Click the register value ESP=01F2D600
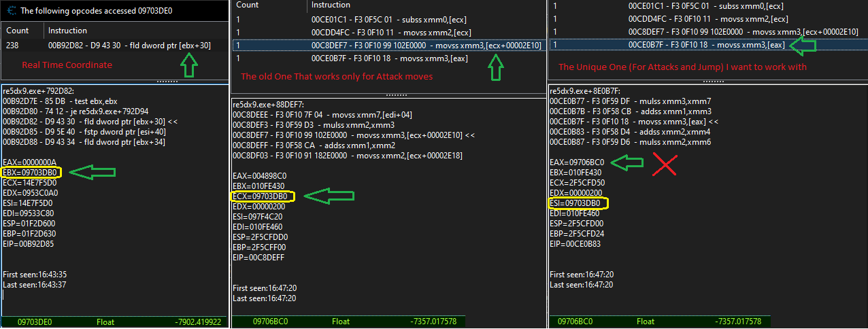 [x=29, y=223]
